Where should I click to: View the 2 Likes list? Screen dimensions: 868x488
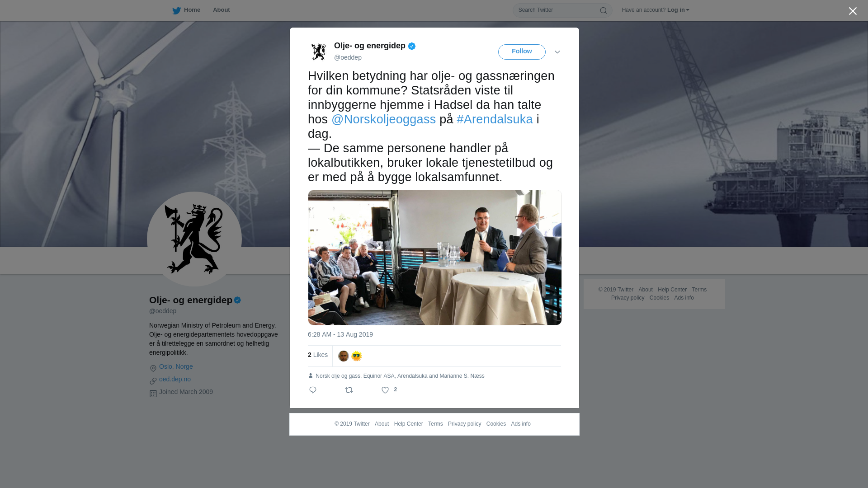(318, 355)
